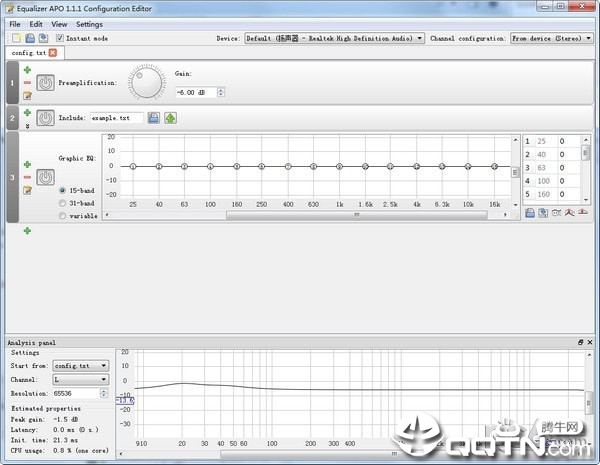
Task: Click the frequency cell showing 160
Action: (x=544, y=194)
